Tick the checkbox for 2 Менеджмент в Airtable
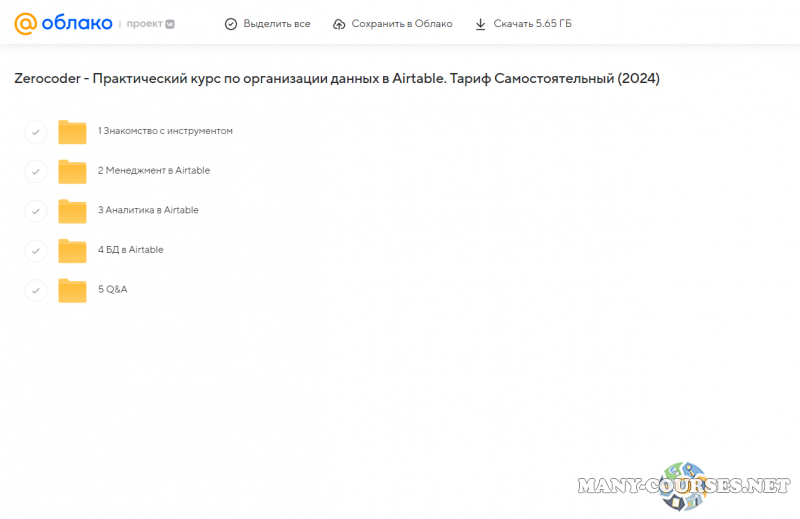This screenshot has height=519, width=800. (35, 171)
